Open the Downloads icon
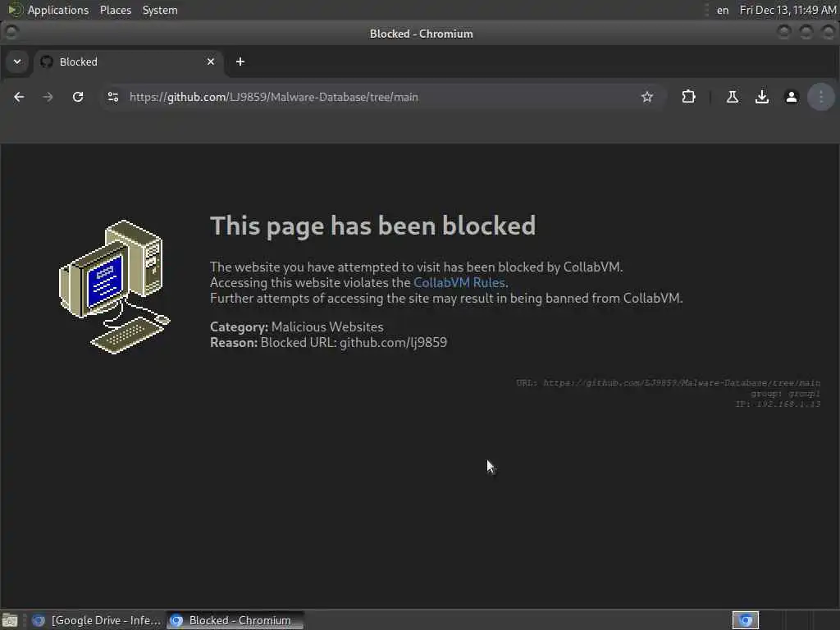840x630 pixels. [x=762, y=97]
